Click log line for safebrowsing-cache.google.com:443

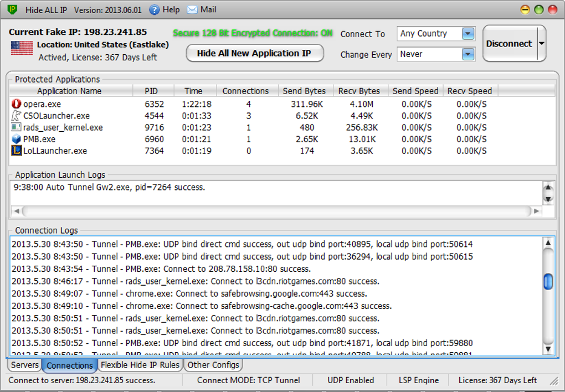click(x=202, y=306)
